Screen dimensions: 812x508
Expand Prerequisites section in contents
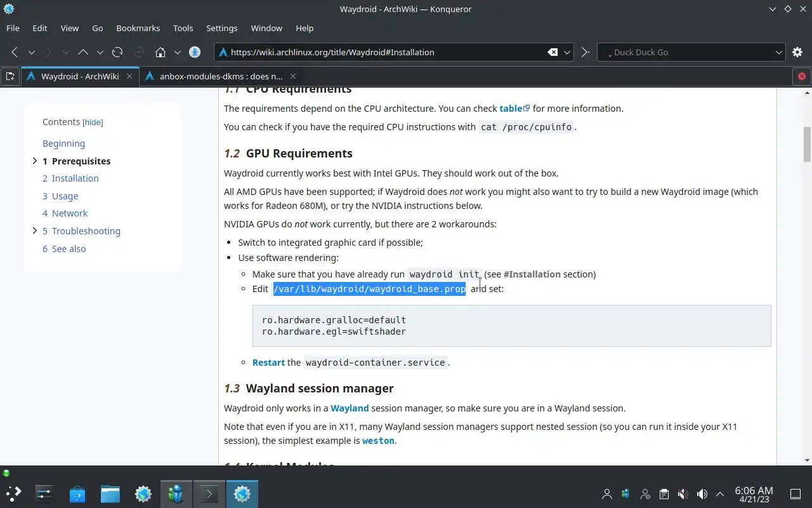[35, 161]
